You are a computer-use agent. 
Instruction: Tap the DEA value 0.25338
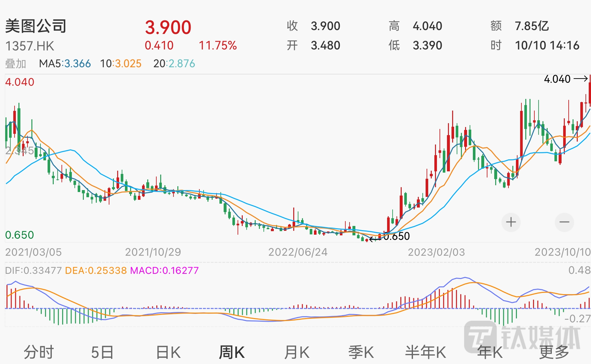[107, 271]
